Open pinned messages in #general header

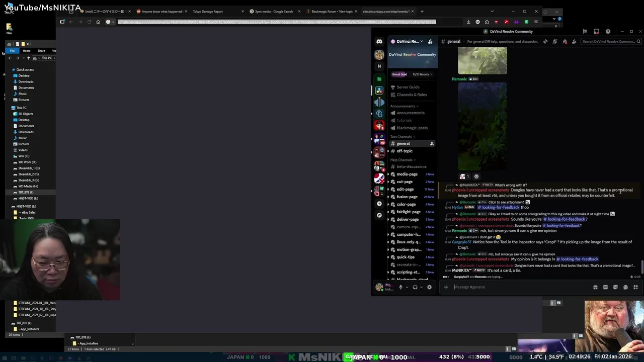[565, 42]
